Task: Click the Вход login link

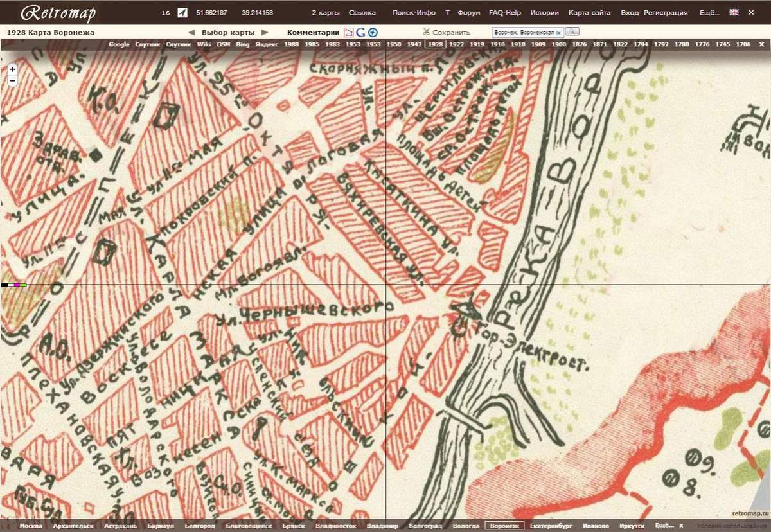Action: click(x=630, y=13)
